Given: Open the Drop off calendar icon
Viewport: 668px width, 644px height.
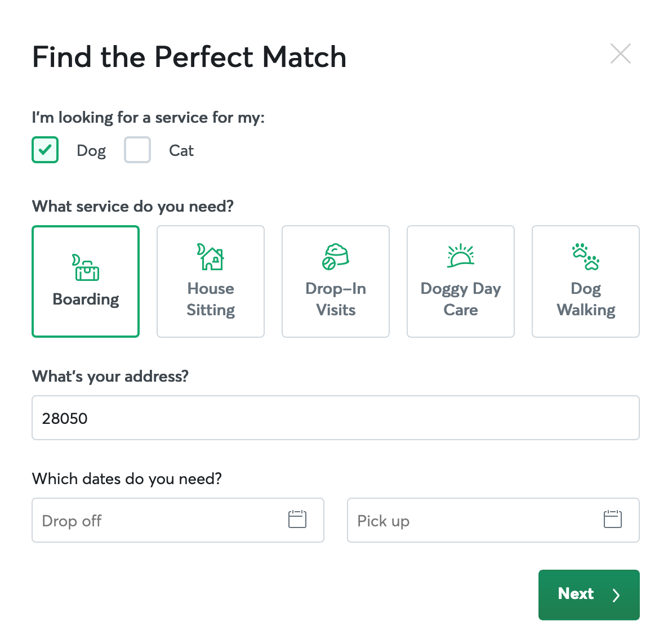Looking at the screenshot, I should [x=297, y=519].
